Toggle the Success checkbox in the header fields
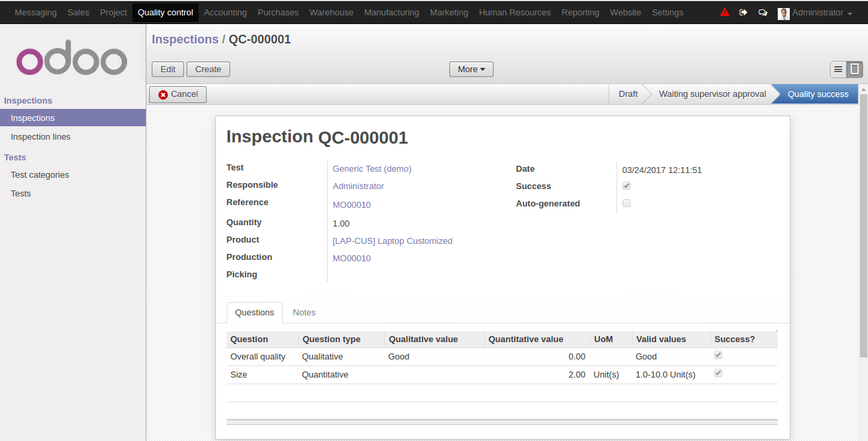868x441 pixels. point(627,186)
